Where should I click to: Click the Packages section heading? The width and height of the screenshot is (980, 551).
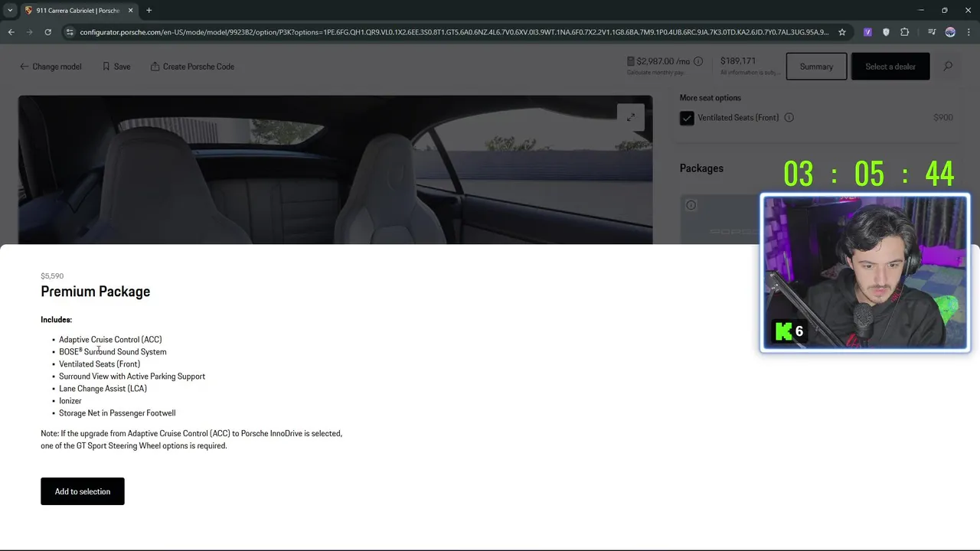(701, 168)
